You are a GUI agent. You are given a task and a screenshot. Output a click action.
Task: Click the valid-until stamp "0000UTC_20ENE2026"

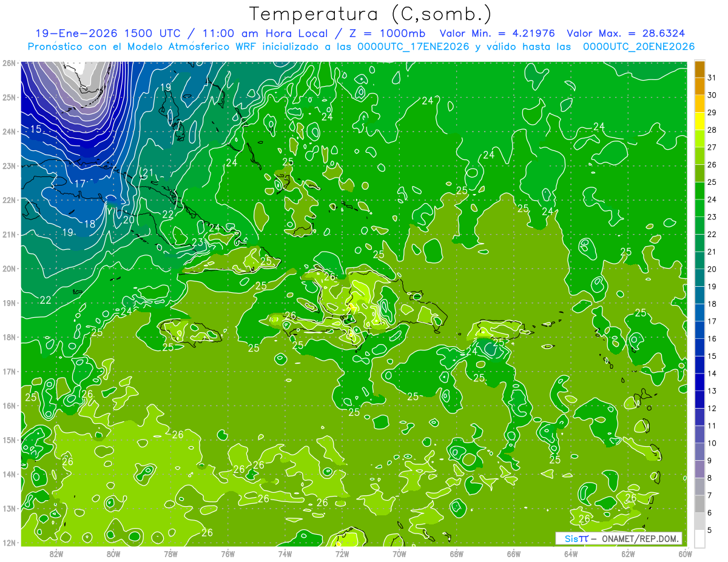click(x=638, y=46)
